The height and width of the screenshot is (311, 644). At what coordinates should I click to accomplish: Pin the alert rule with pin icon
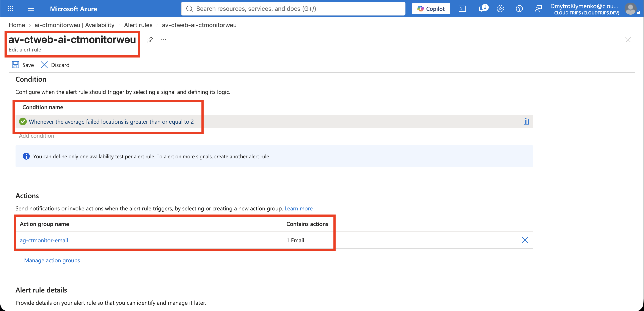click(x=150, y=39)
